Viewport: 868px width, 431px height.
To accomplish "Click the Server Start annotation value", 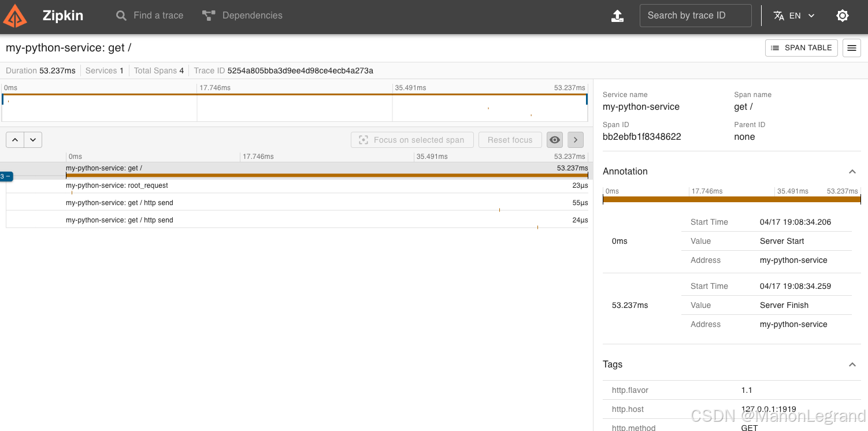I will point(782,241).
